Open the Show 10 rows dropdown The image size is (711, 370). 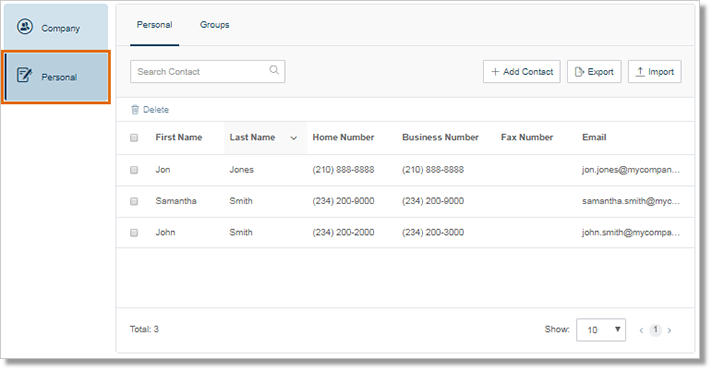[x=601, y=330]
